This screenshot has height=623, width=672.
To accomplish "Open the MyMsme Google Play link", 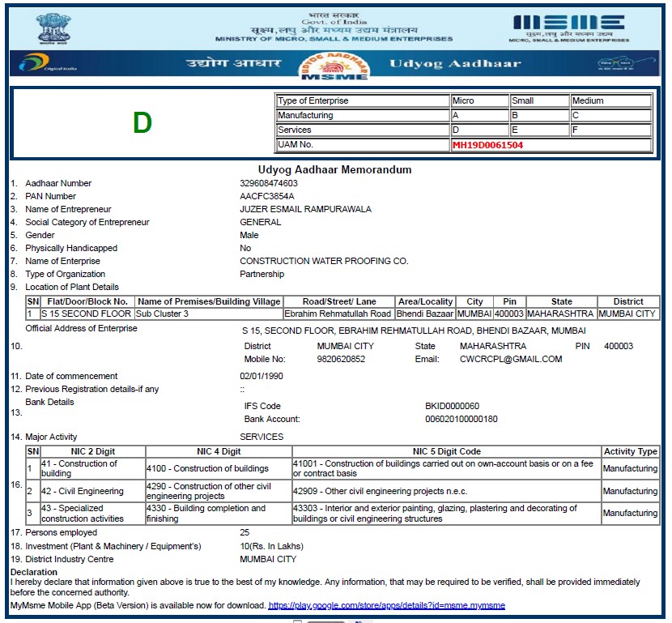I will pyautogui.click(x=386, y=605).
